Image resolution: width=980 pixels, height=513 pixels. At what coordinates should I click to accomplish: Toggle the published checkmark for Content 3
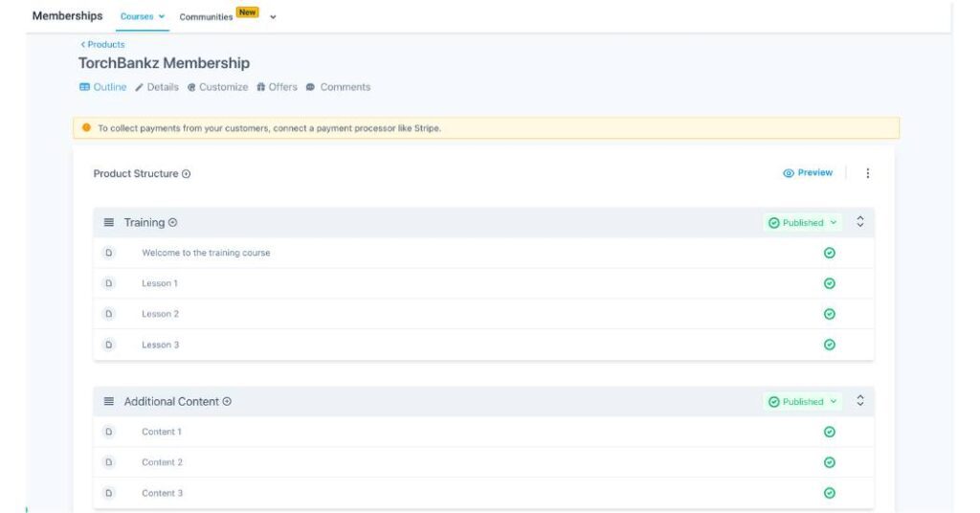click(x=830, y=492)
